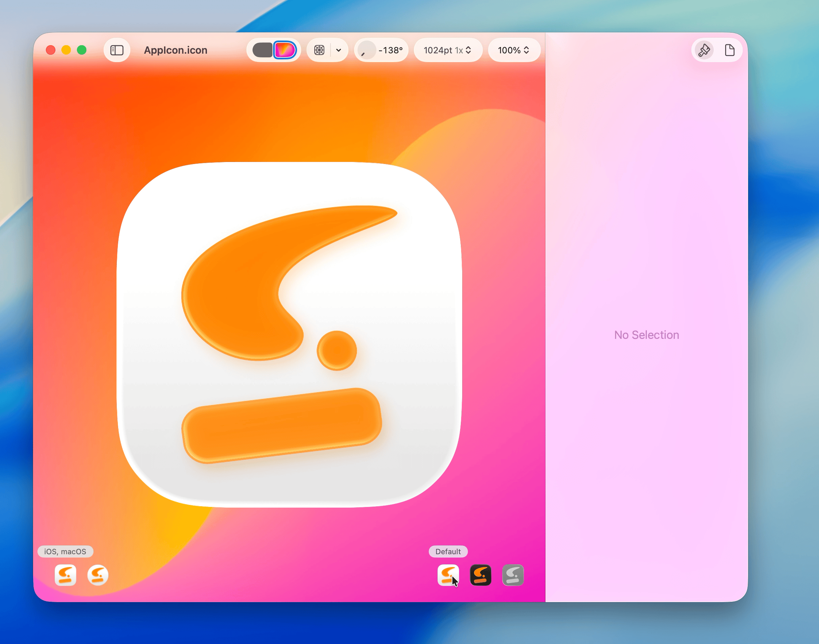Click the large app icon on canvas

(289, 334)
